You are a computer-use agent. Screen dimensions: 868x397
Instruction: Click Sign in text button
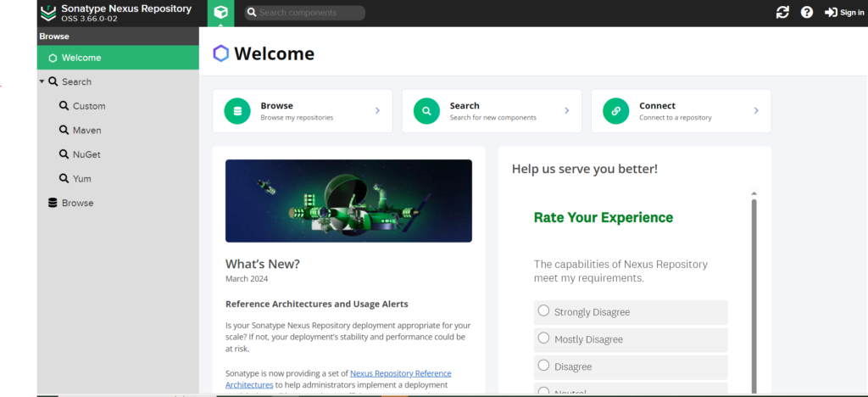[x=851, y=12]
